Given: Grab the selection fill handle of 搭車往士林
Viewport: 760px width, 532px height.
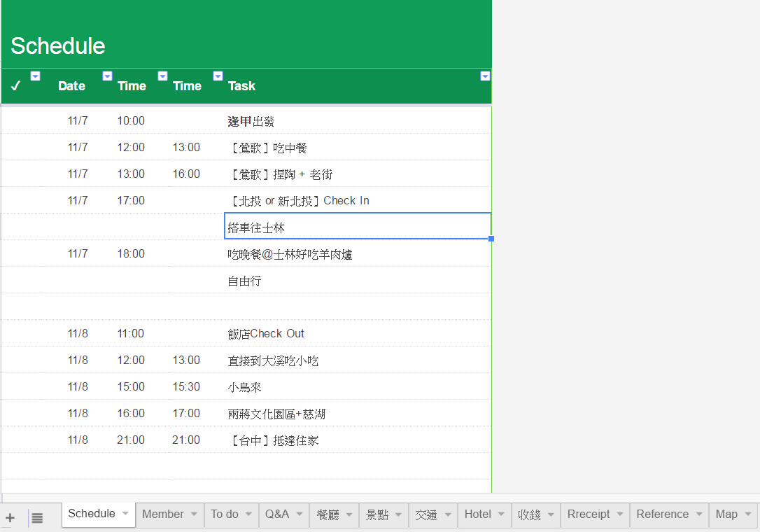Looking at the screenshot, I should [x=491, y=239].
